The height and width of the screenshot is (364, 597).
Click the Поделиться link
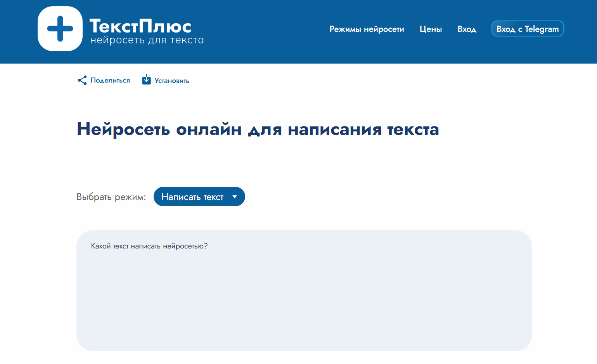point(110,80)
